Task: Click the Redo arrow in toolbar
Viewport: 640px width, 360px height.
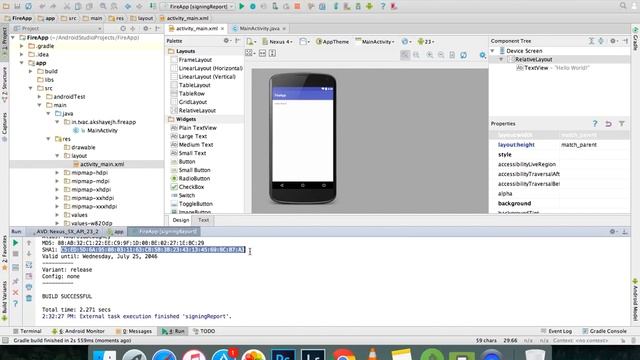Action: (x=53, y=7)
